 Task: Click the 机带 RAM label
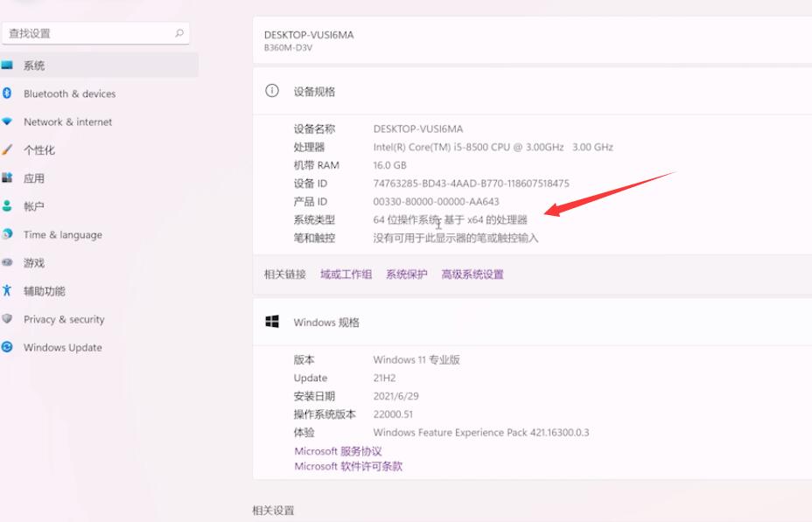click(x=317, y=165)
